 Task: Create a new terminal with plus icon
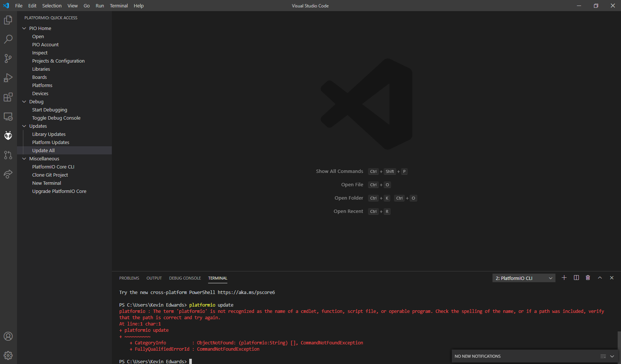click(564, 278)
